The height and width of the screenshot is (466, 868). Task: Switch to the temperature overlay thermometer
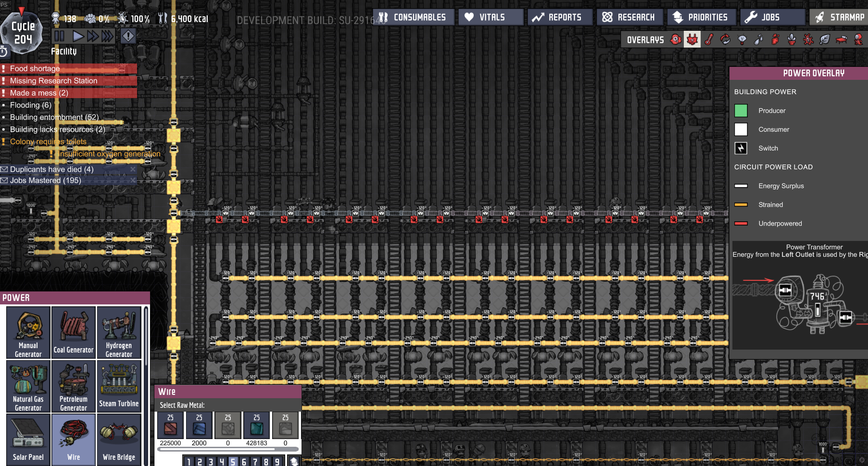coord(709,40)
